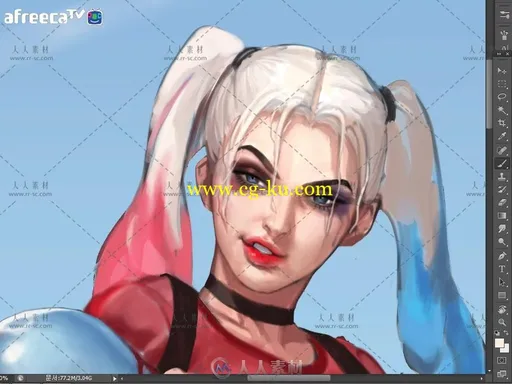Open the status bar info arrow menu
512x384 pixels.
pyautogui.click(x=115, y=378)
